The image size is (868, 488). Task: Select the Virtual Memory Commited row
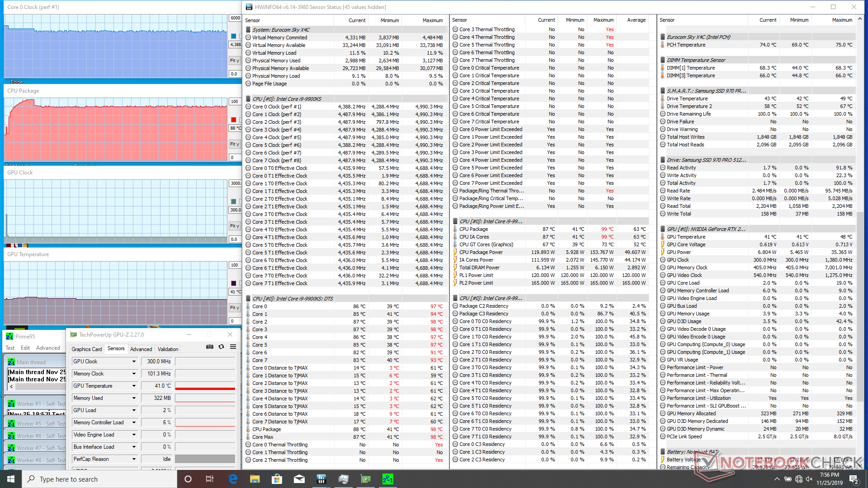[x=345, y=38]
